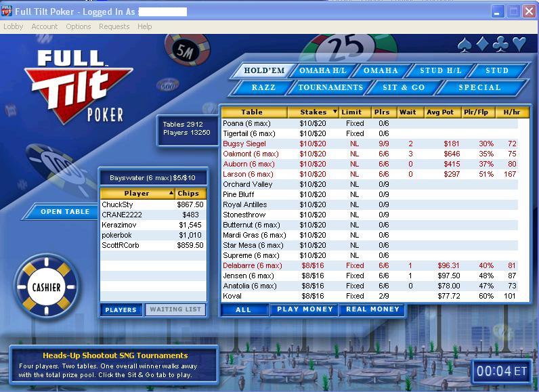Sort by the Plrs column header
The image size is (539, 392).
pos(383,112)
